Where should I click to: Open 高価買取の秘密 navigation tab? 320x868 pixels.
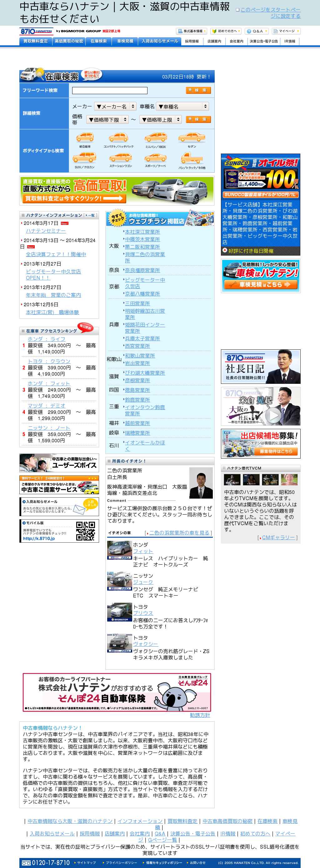[x=69, y=41]
